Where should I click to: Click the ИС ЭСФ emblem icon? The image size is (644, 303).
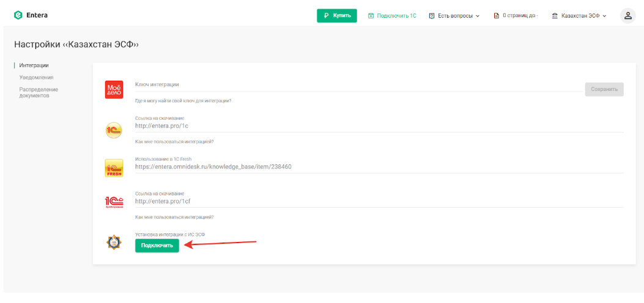pyautogui.click(x=114, y=243)
